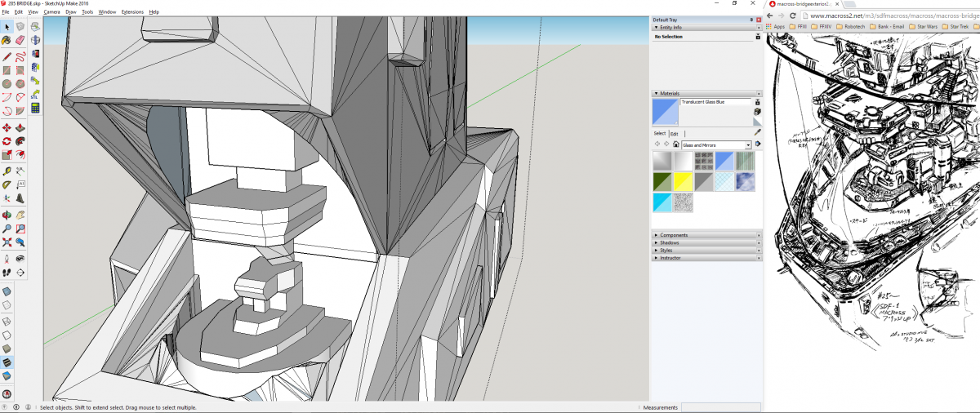Pick the Make Component tool
Screen dimensions: 980x413
click(20, 27)
